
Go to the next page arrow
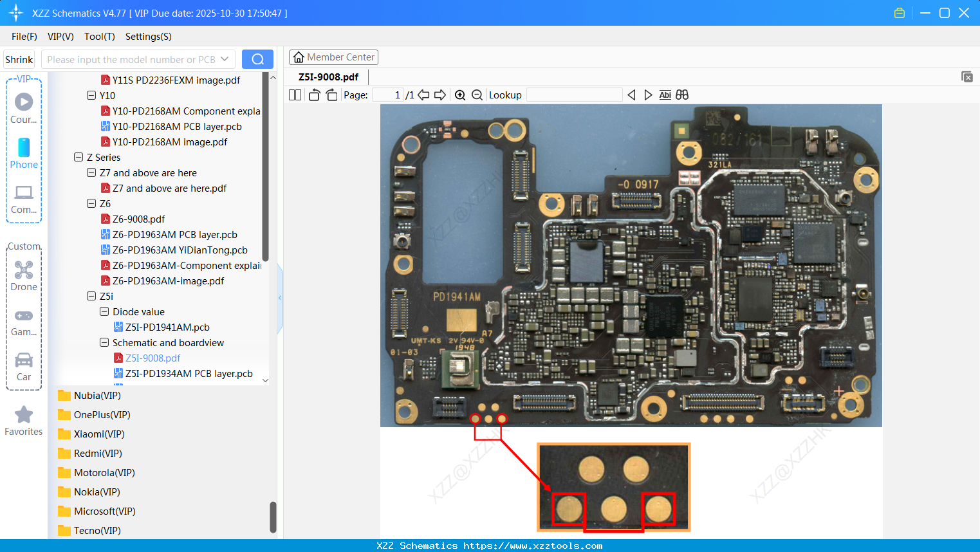440,95
